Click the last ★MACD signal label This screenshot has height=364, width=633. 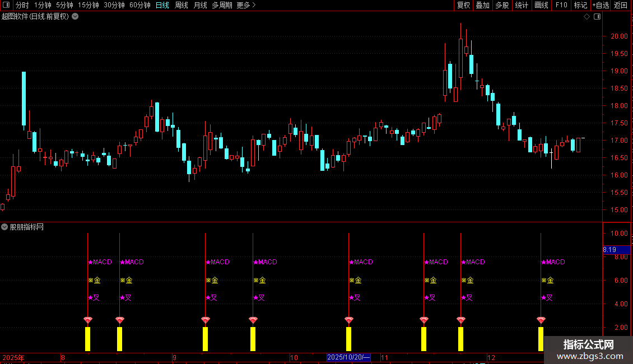point(553,262)
